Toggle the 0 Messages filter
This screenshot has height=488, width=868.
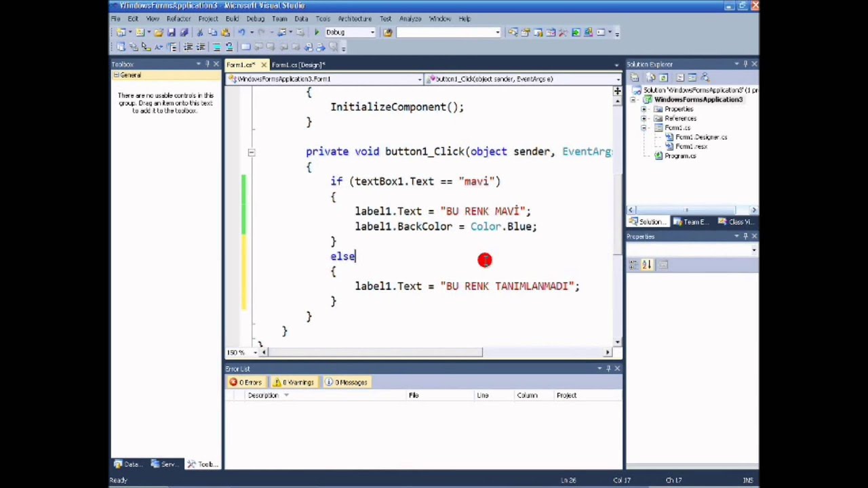347,382
